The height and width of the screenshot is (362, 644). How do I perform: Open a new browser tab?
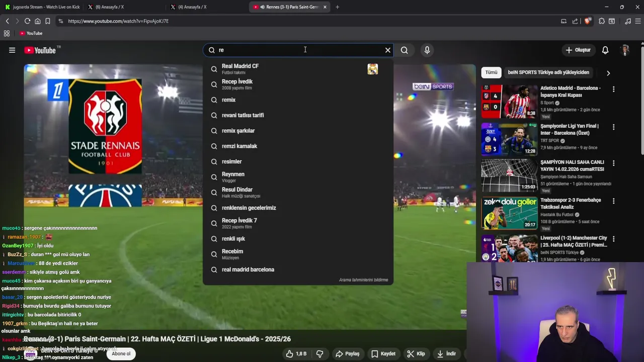pos(337,7)
